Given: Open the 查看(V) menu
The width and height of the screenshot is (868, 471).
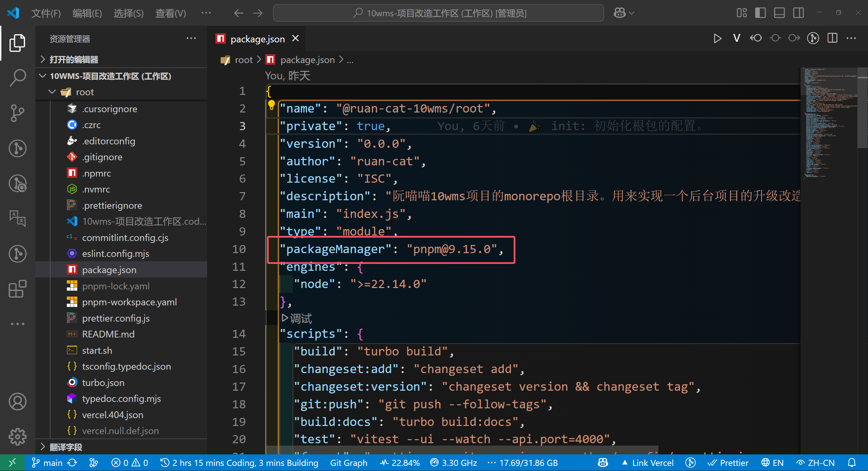Looking at the screenshot, I should 171,13.
